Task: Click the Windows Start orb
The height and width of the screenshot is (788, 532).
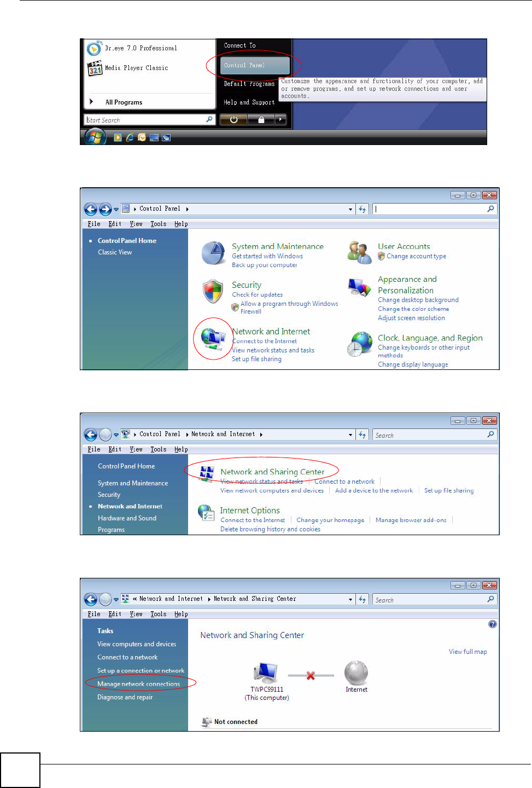Action: pos(95,137)
